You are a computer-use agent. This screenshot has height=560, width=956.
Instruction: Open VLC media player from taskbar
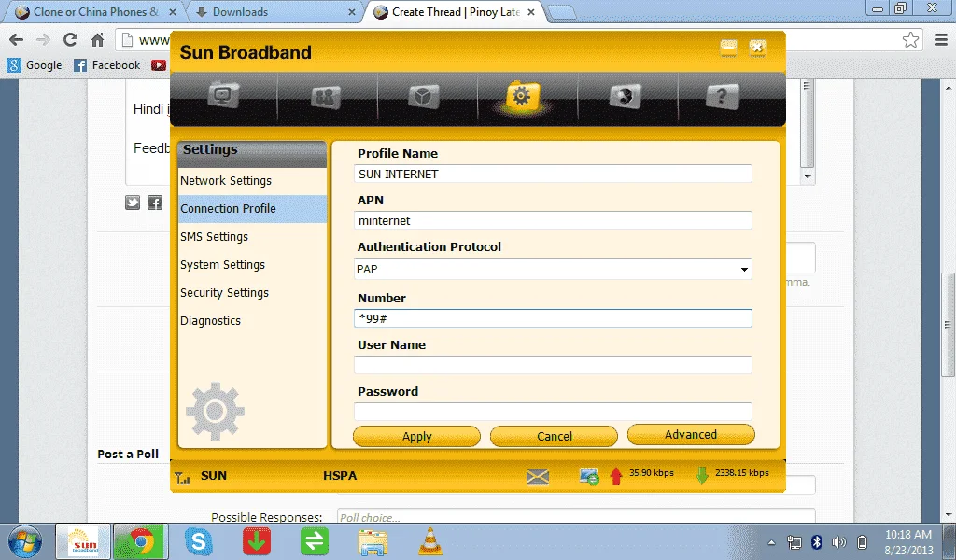[x=430, y=541]
